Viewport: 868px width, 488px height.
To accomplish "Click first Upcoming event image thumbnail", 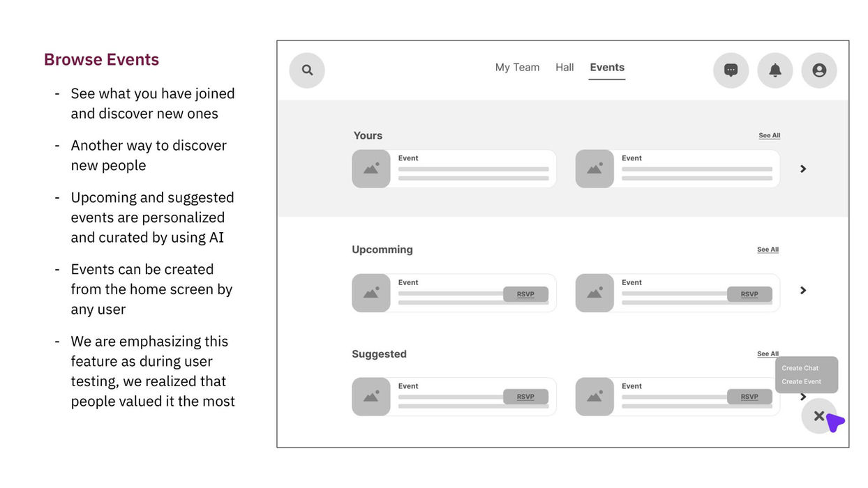I will (371, 293).
